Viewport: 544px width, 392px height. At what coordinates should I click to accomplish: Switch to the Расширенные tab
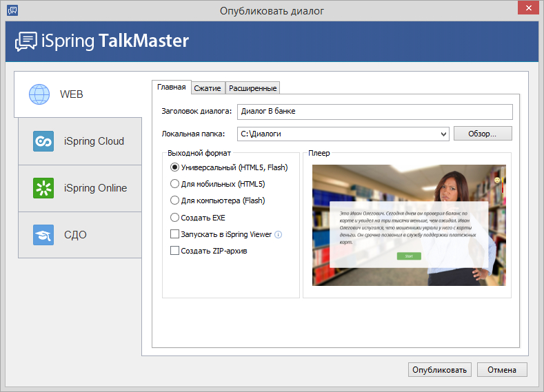coord(252,88)
